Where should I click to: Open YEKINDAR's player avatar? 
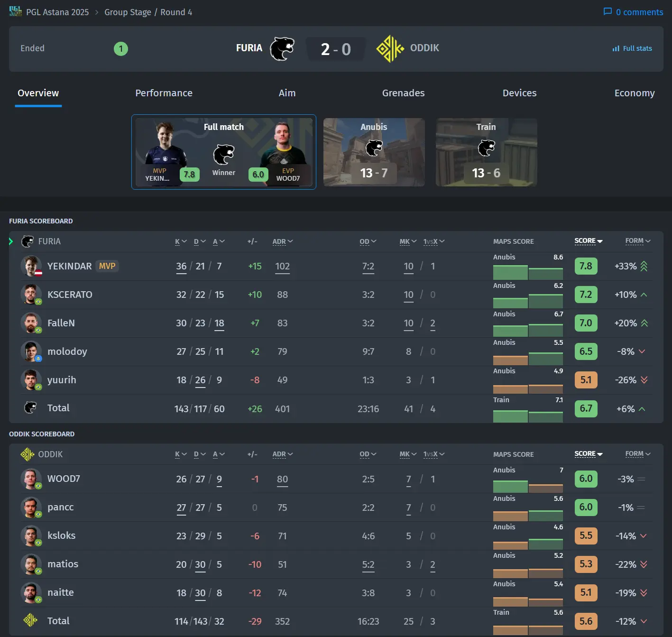[x=31, y=266]
